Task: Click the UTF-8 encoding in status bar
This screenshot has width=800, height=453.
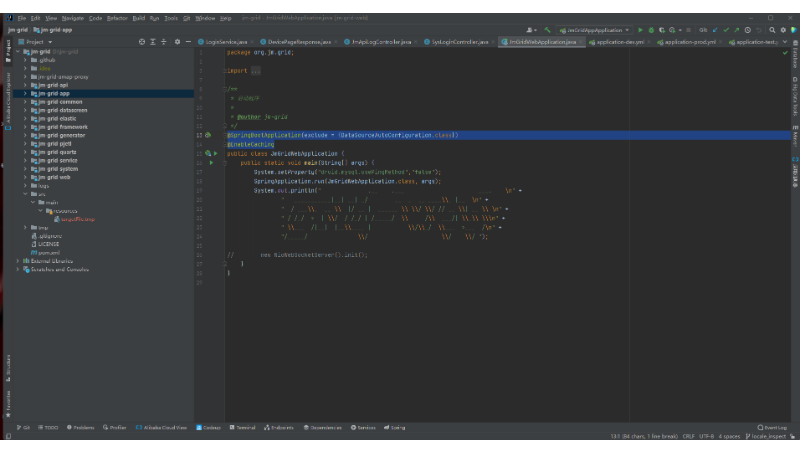Action: coord(707,437)
